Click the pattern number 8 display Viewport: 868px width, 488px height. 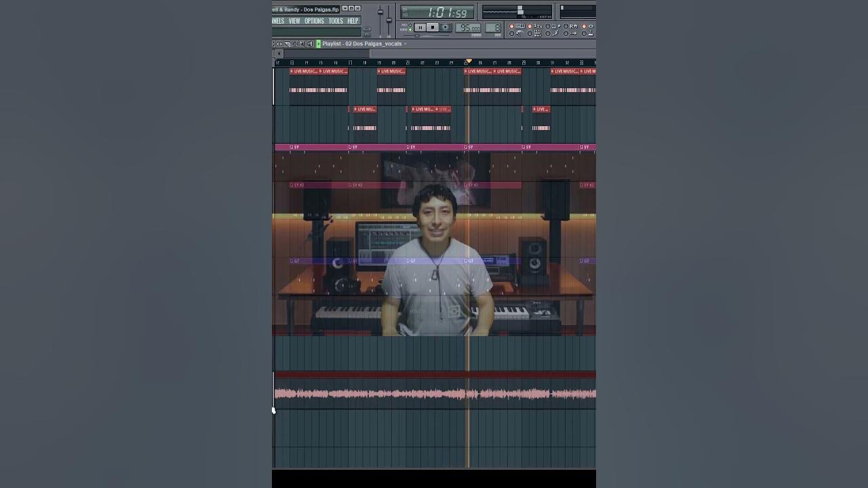click(x=493, y=28)
